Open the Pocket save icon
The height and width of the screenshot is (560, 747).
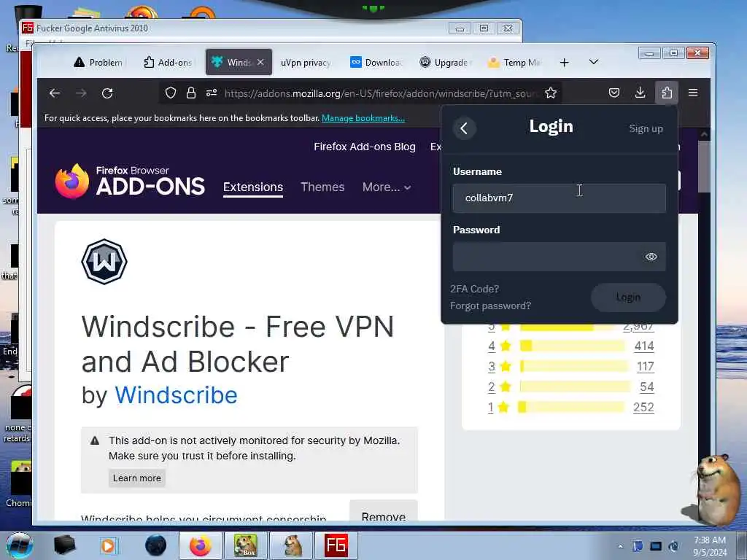point(614,93)
